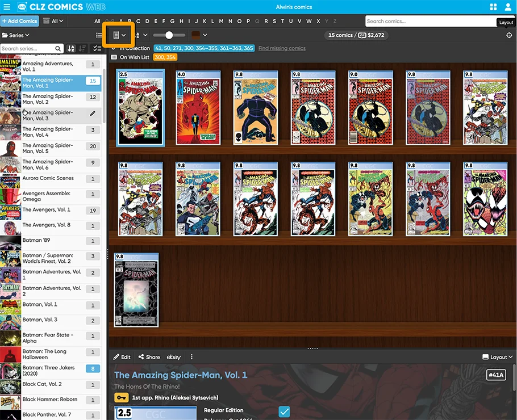Open the three-dot more options menu
This screenshot has height=420, width=517.
click(191, 357)
